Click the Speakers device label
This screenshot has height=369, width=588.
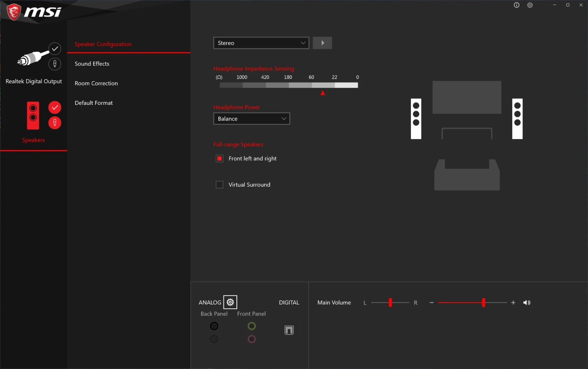[33, 140]
